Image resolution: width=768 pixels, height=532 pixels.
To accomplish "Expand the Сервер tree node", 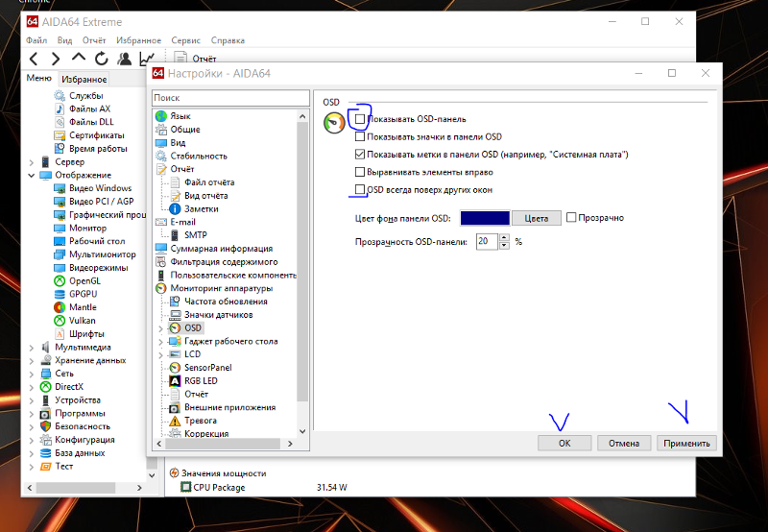I will (x=32, y=162).
